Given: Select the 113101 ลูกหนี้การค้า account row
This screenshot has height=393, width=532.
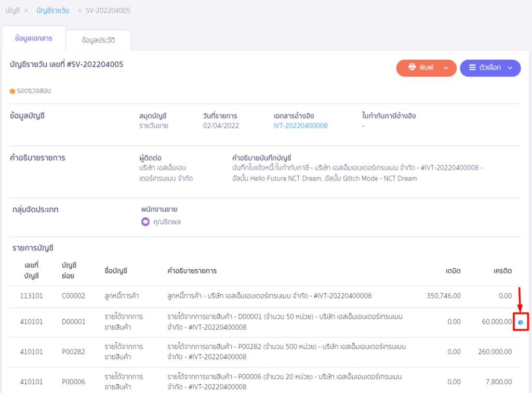Looking at the screenshot, I should click(31, 296).
